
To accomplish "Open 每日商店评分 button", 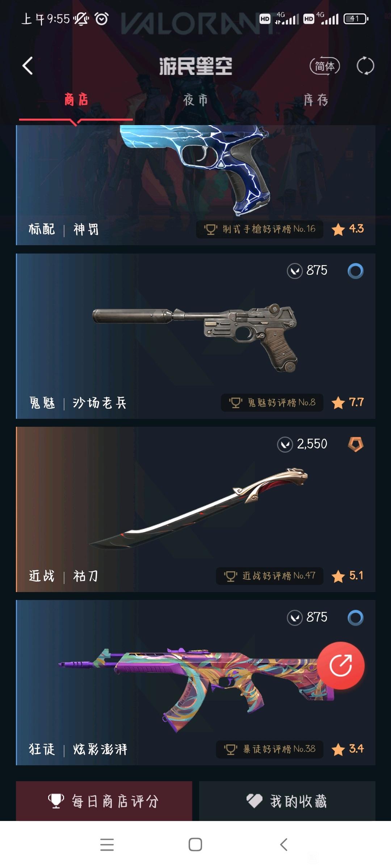I will (104, 801).
